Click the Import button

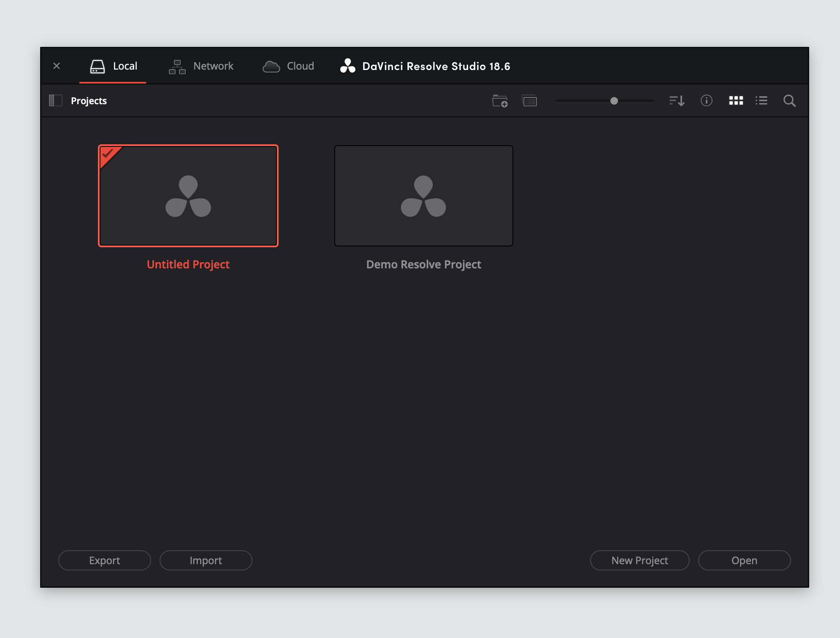click(206, 560)
